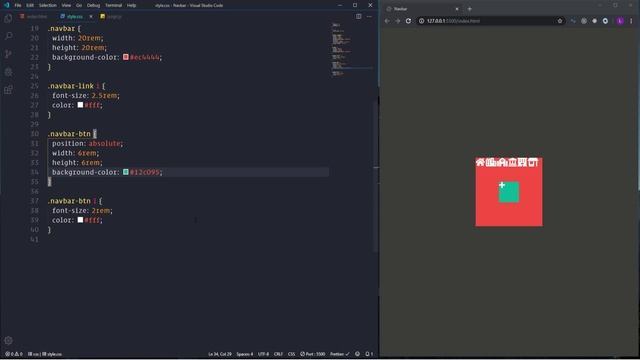Click the Port 5500 live server status
The width and height of the screenshot is (640, 360).
(x=313, y=354)
